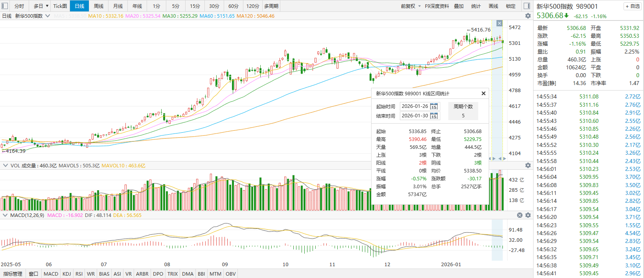Open the 多日 dropdown
Image resolution: width=644 pixels, height=278 pixels.
click(x=41, y=6)
